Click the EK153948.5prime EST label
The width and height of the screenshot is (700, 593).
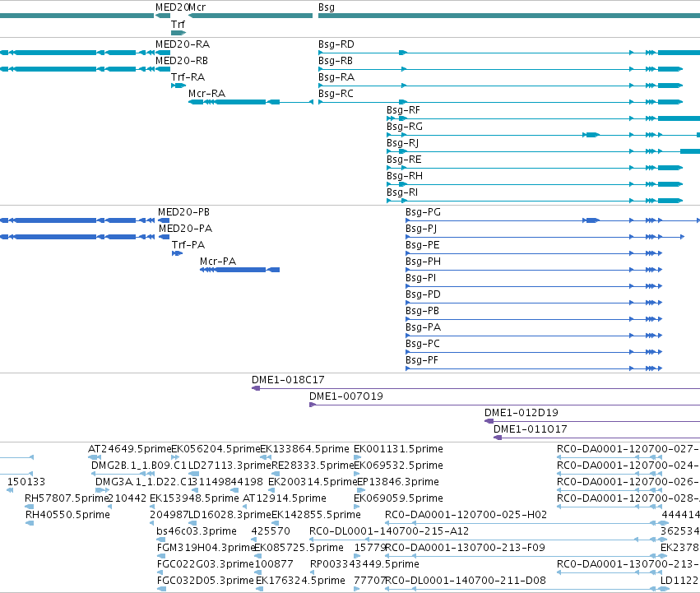pyautogui.click(x=194, y=498)
